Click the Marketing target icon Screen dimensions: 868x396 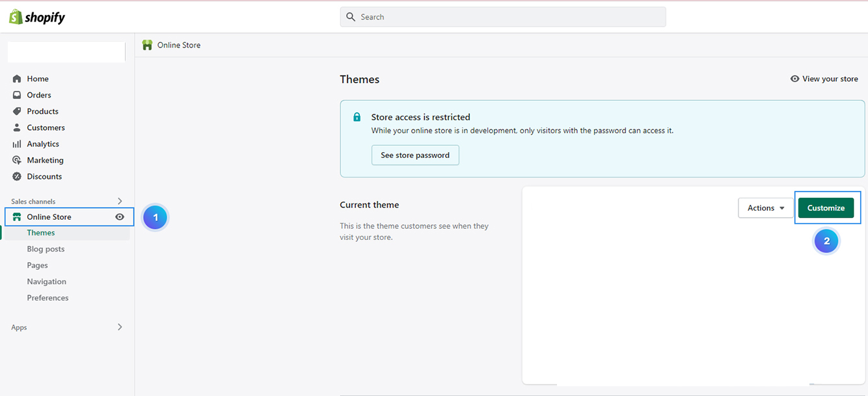point(17,160)
